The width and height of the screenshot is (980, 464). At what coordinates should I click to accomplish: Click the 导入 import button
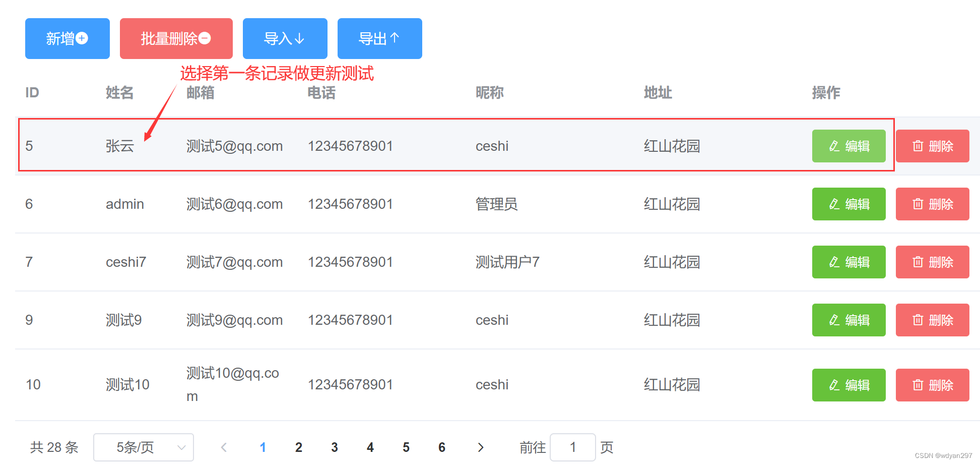(285, 39)
